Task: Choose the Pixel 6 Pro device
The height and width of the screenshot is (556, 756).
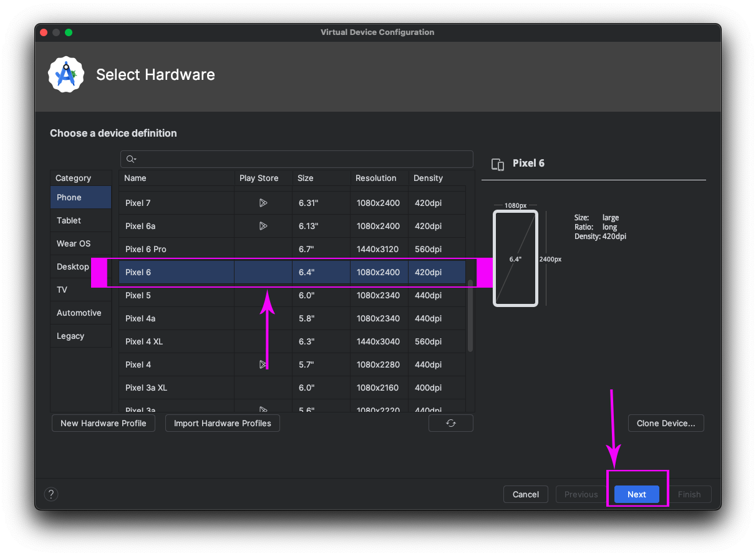Action: coord(293,249)
